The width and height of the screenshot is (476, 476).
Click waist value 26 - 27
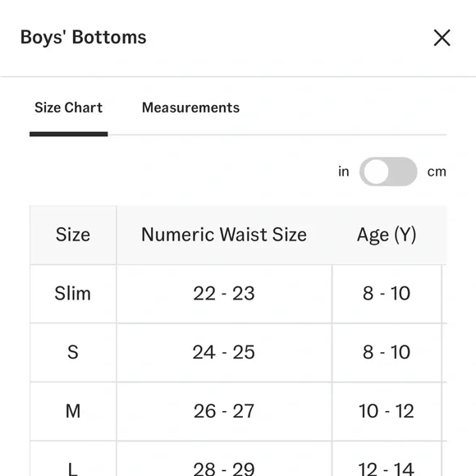tap(224, 411)
